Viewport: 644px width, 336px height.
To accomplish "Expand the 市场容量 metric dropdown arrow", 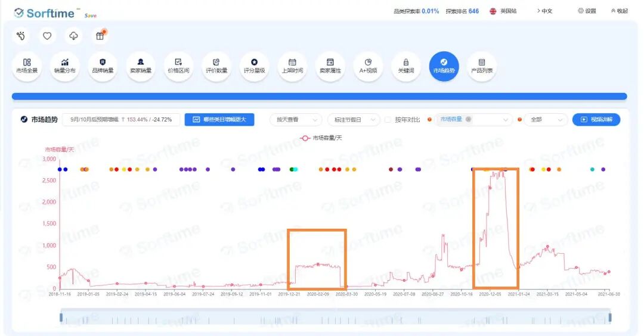I will coord(506,120).
